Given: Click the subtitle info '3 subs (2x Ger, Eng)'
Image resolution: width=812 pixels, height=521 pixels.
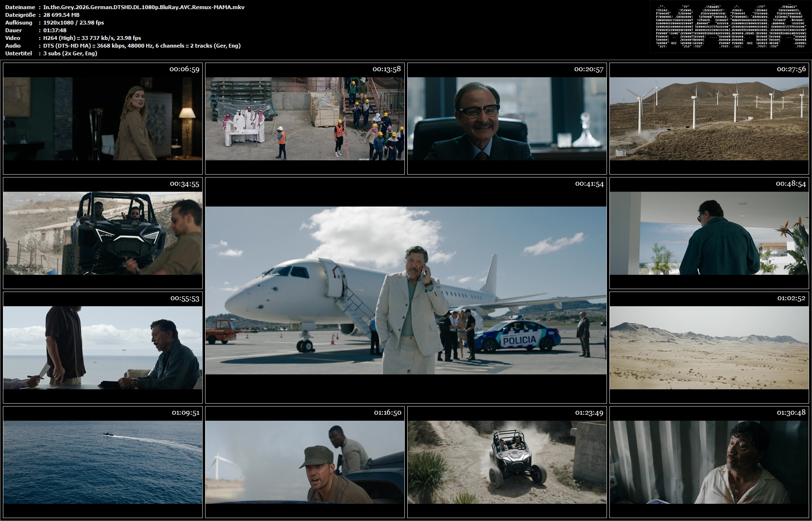Looking at the screenshot, I should click(70, 53).
